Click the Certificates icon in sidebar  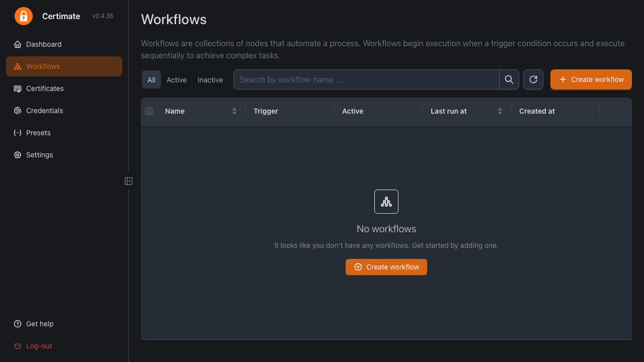18,88
